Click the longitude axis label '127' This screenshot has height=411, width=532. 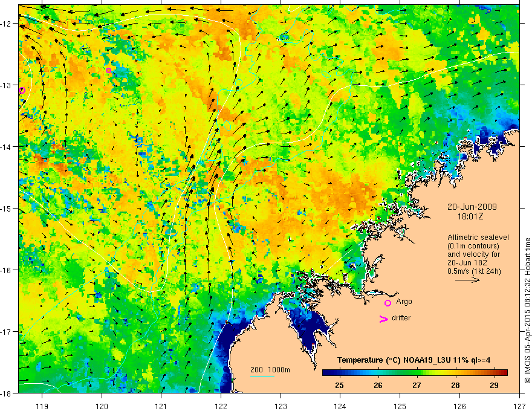pos(519,406)
